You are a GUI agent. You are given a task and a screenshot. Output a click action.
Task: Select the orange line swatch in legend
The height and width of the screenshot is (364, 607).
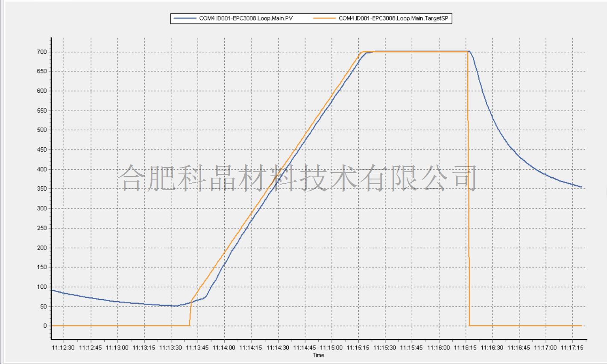pyautogui.click(x=324, y=18)
